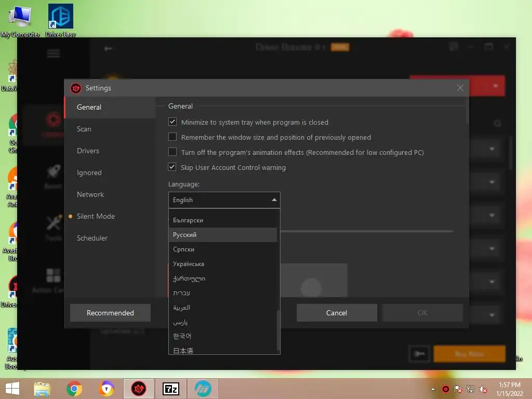Open Windows Start menu
Screen dimensions: 532x399
(12, 389)
